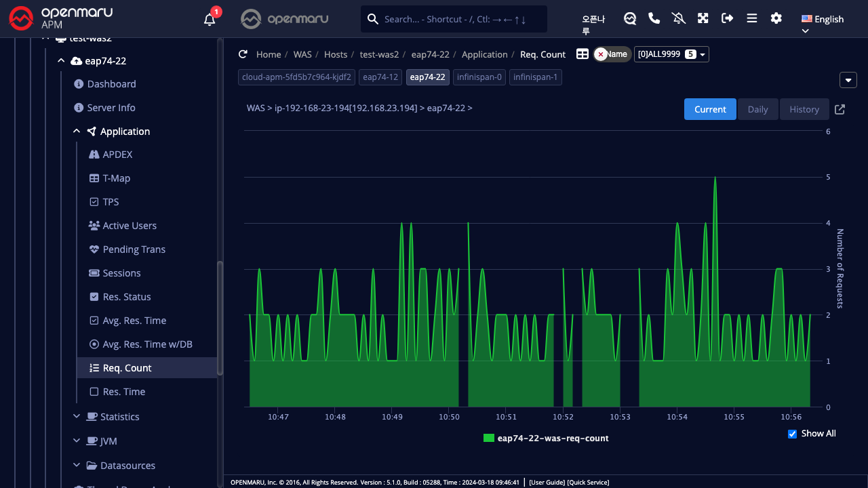Switch to the History tab
This screenshot has height=488, width=868.
[x=804, y=109]
